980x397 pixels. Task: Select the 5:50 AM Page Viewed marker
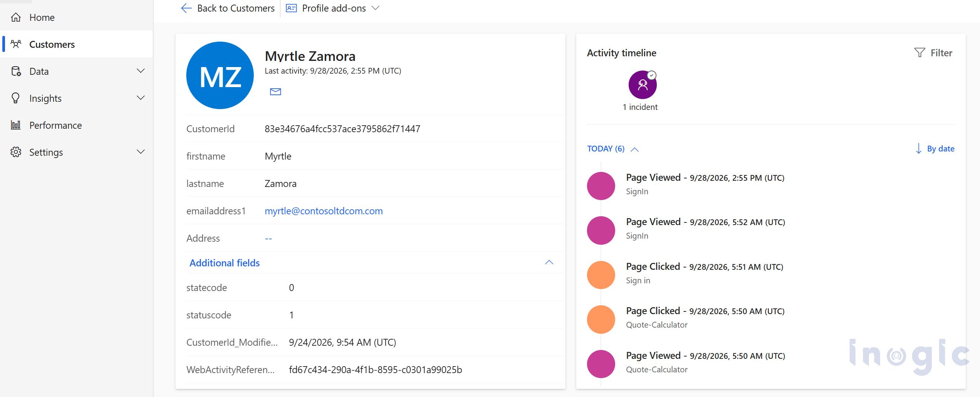(x=601, y=364)
